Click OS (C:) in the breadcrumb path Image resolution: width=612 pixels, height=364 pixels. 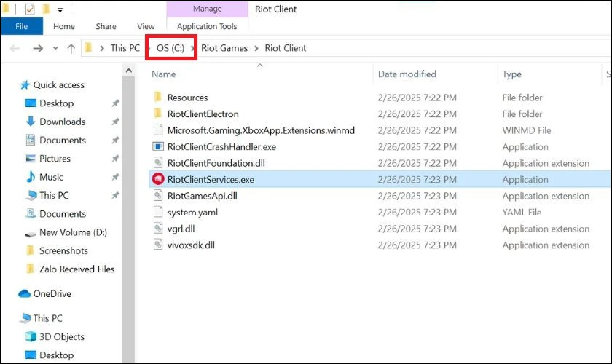(x=170, y=48)
